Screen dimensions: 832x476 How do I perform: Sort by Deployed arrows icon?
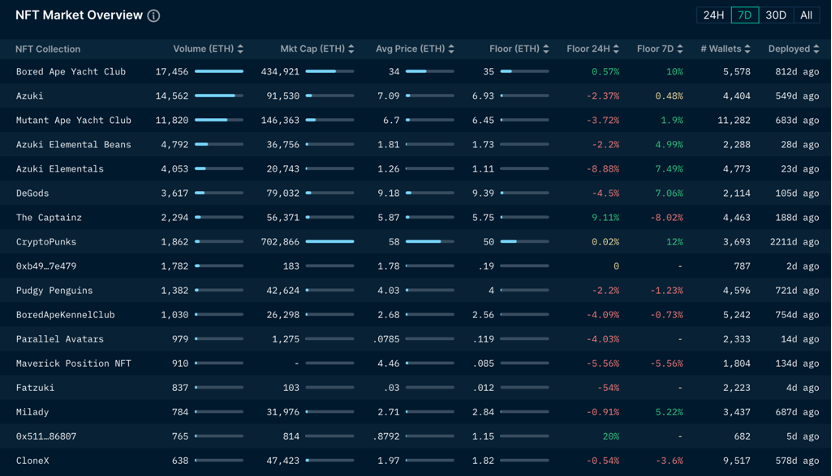click(816, 49)
